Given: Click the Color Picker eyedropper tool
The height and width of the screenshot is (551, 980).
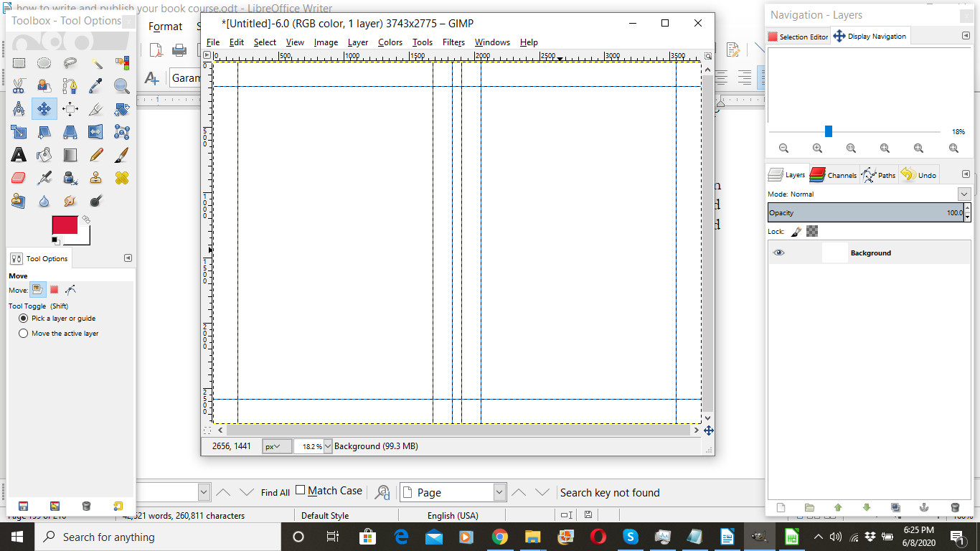Looking at the screenshot, I should [96, 86].
